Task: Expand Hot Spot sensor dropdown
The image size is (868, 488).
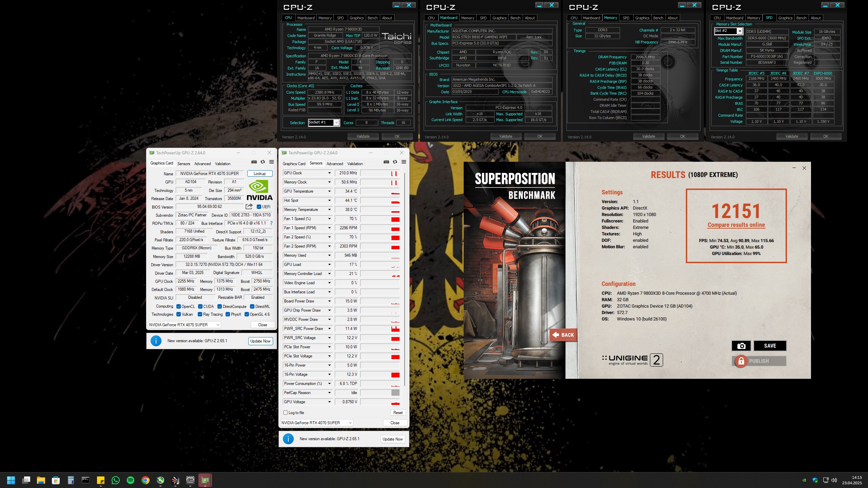Action: click(x=329, y=200)
